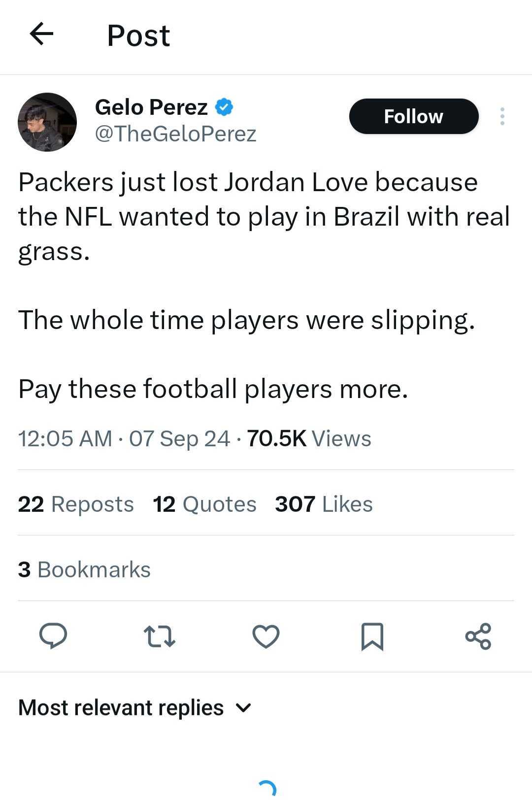
Task: Tap the 70.5K Views count
Action: (x=309, y=438)
